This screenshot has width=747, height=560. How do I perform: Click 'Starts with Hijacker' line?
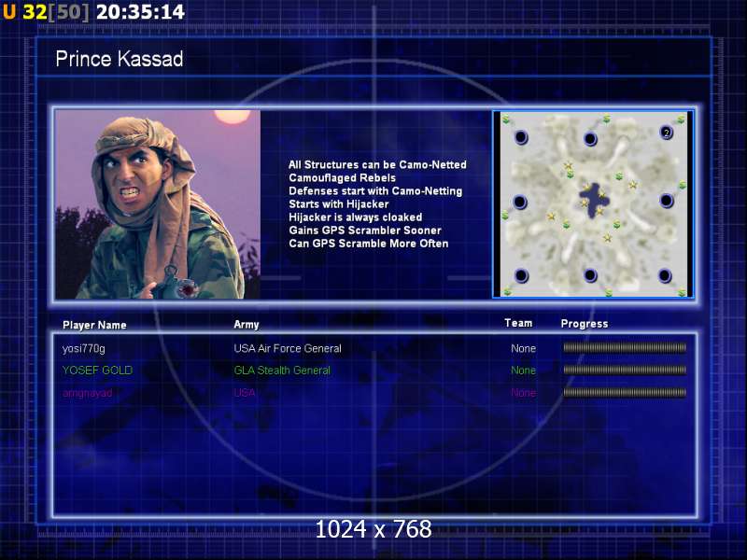(x=339, y=204)
